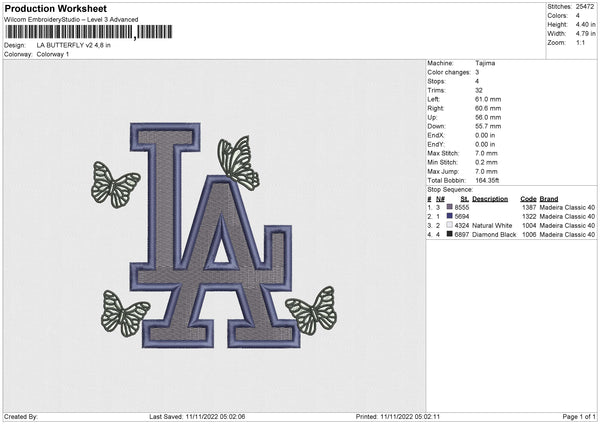This screenshot has width=600, height=424.
Task: Click the Width value '4.79 in'
Action: (585, 34)
